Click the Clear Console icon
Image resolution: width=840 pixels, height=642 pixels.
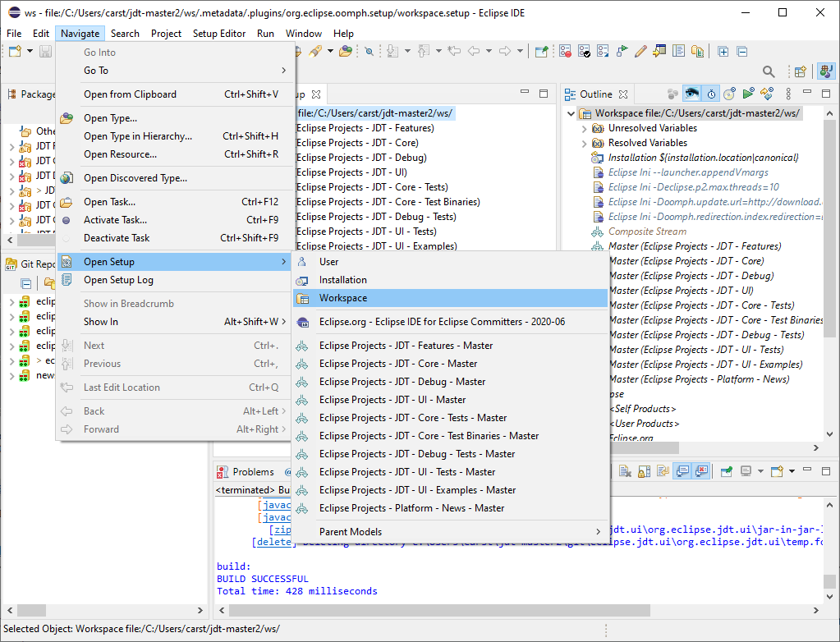(x=625, y=471)
